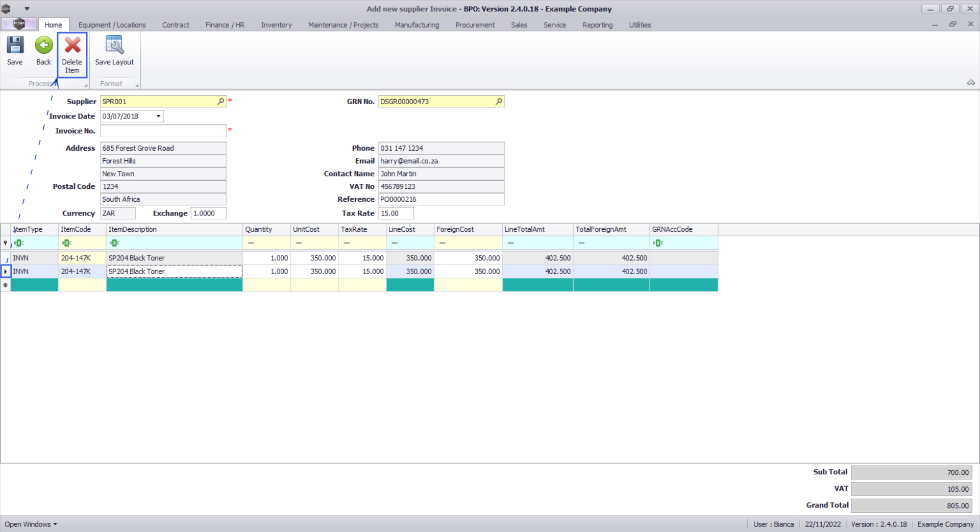This screenshot has width=980, height=532.
Task: Go back using the Back icon
Action: coord(44,45)
